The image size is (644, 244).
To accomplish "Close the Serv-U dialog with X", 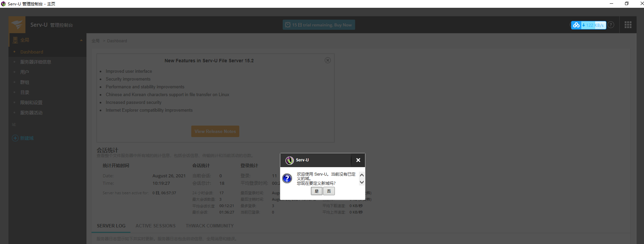I will point(358,160).
